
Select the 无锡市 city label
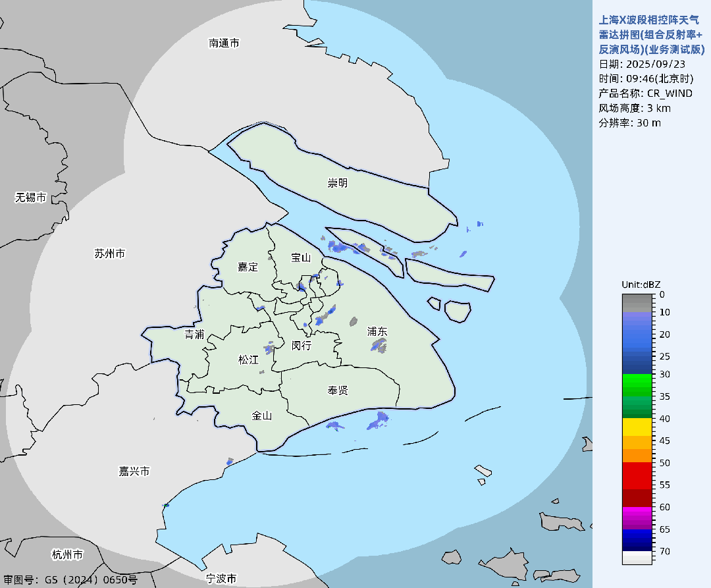(31, 198)
